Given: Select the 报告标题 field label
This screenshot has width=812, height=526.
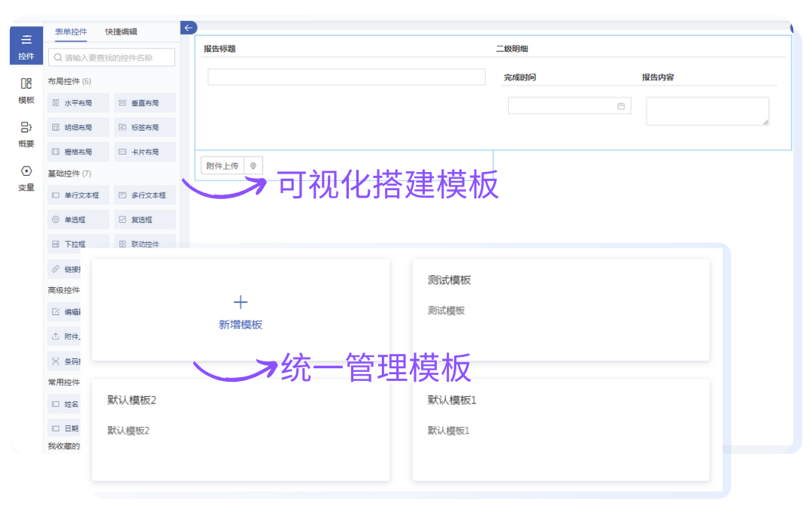Looking at the screenshot, I should pyautogui.click(x=220, y=49).
